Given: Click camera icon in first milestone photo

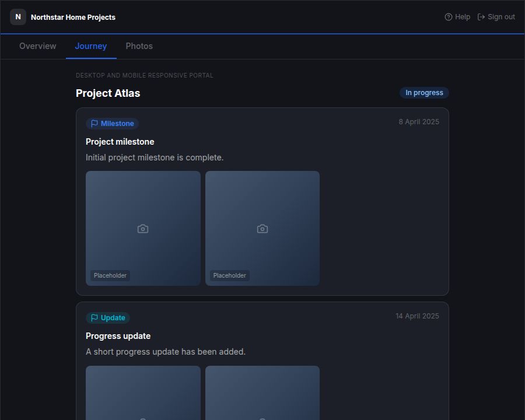Looking at the screenshot, I should point(143,229).
